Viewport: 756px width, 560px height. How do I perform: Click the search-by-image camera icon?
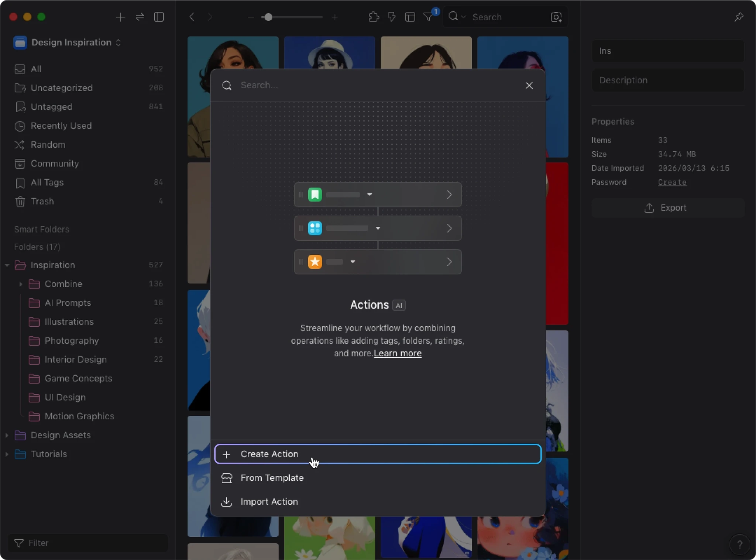[556, 17]
